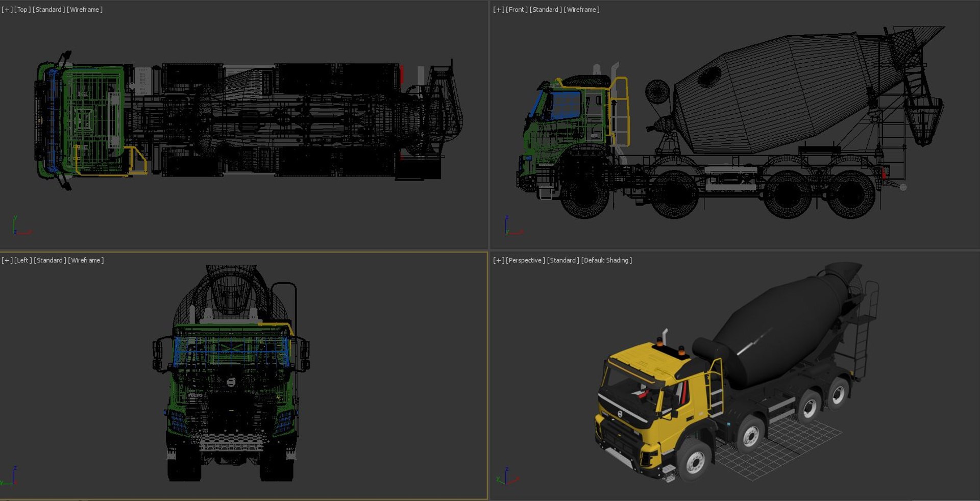Open the [+] menu in Perspective viewport
Screen dimensions: 980x501
pyautogui.click(x=499, y=260)
